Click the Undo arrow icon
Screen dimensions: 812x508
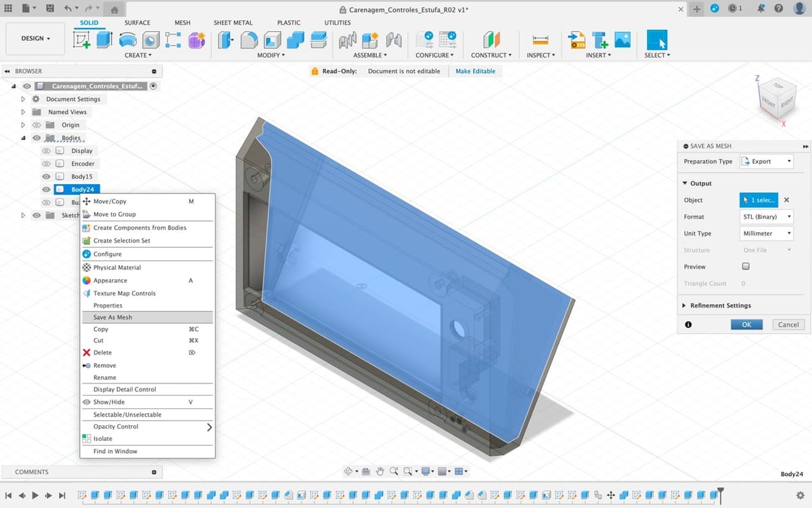tap(68, 9)
